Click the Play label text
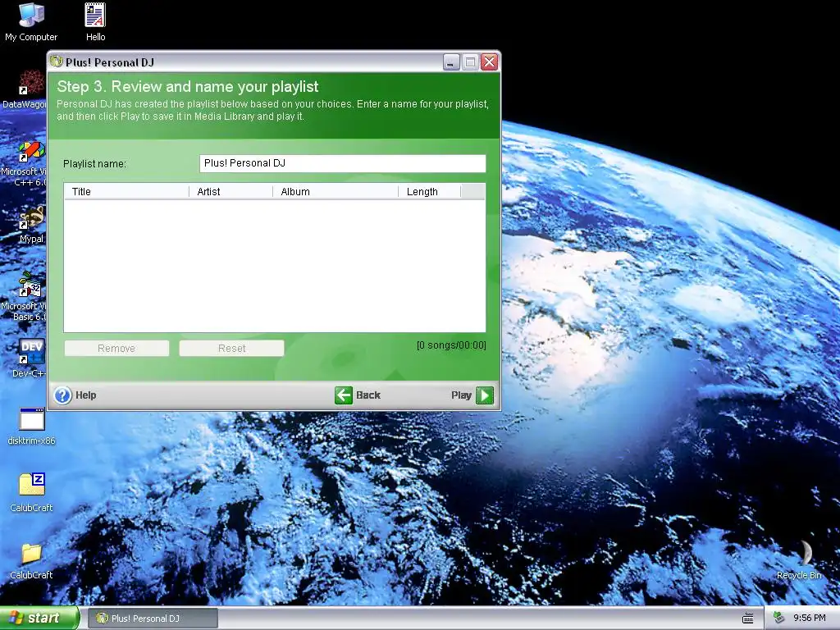840x630 pixels. click(461, 395)
